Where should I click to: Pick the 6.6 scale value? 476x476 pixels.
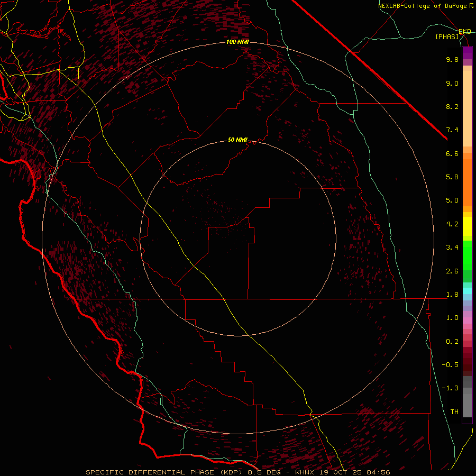click(x=452, y=153)
